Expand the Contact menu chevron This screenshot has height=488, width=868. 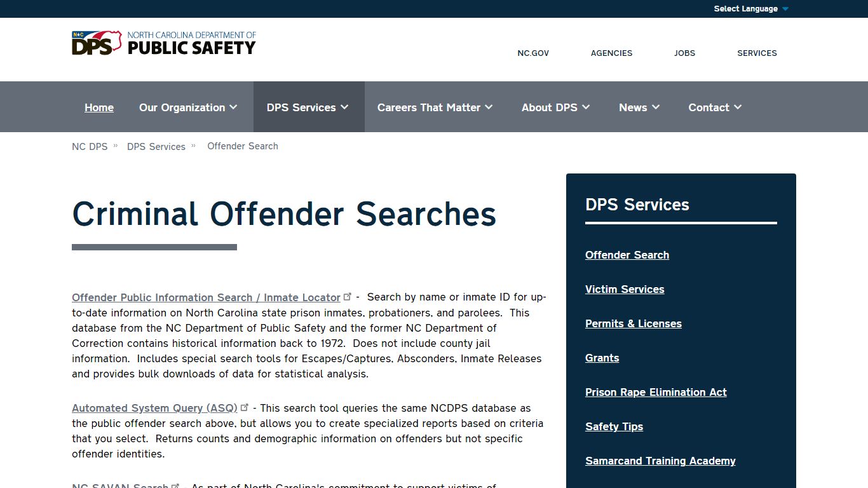coord(738,107)
